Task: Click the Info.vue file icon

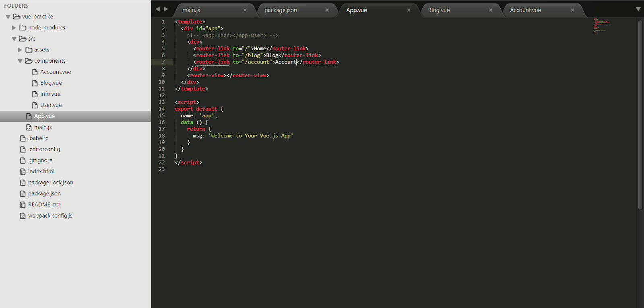Action: click(x=35, y=94)
